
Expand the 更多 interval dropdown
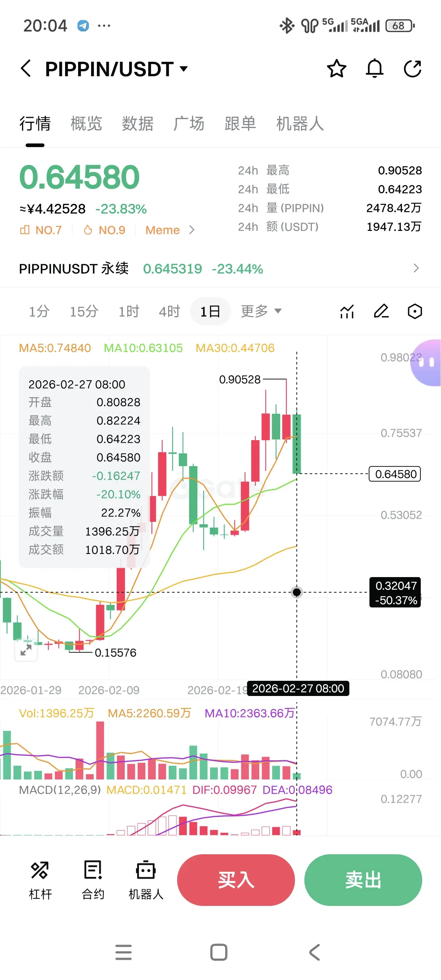(261, 311)
